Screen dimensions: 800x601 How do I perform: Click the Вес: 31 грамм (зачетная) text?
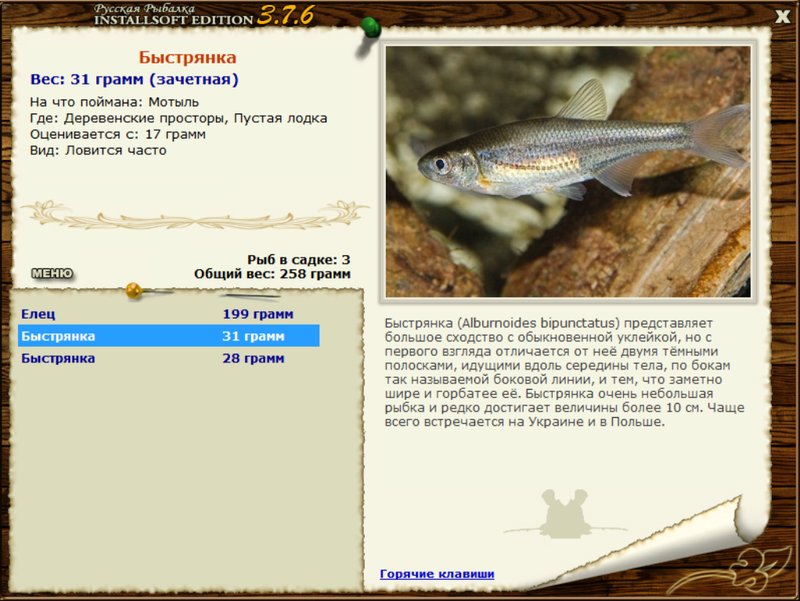(134, 80)
